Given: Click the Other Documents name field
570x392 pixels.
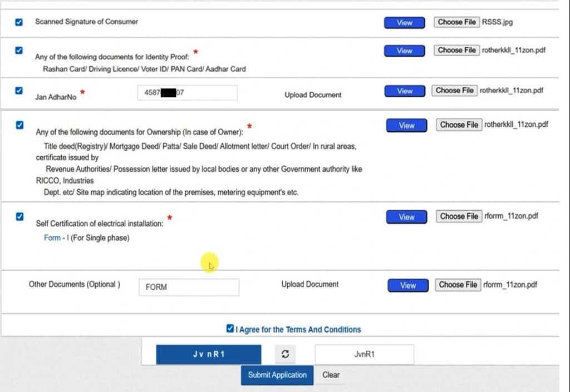Looking at the screenshot, I should click(x=189, y=287).
